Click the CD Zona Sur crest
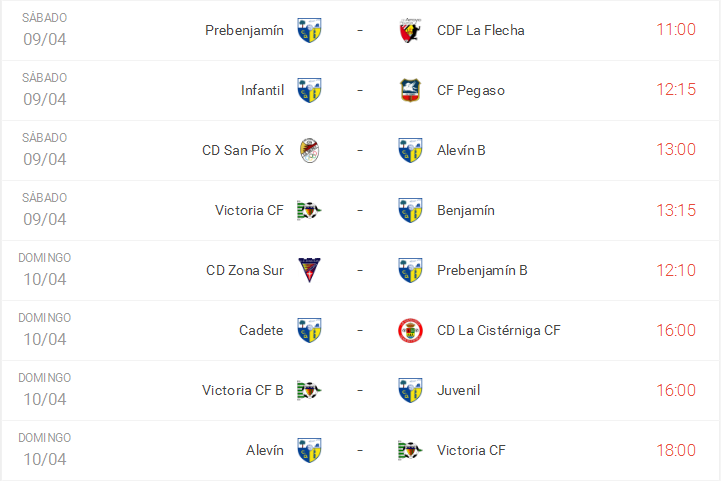Viewport: 721px width, 481px height. click(310, 270)
